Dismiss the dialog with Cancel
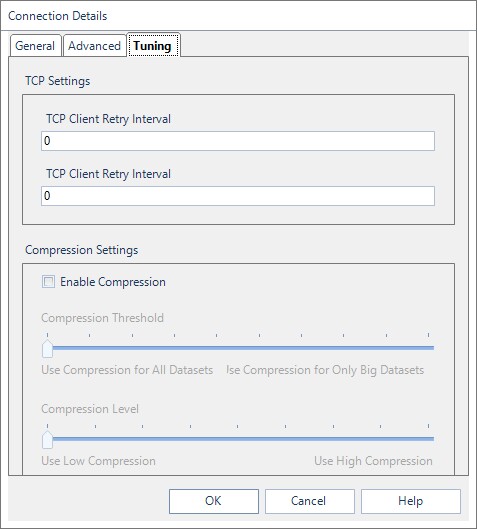This screenshot has height=529, width=477. (310, 501)
